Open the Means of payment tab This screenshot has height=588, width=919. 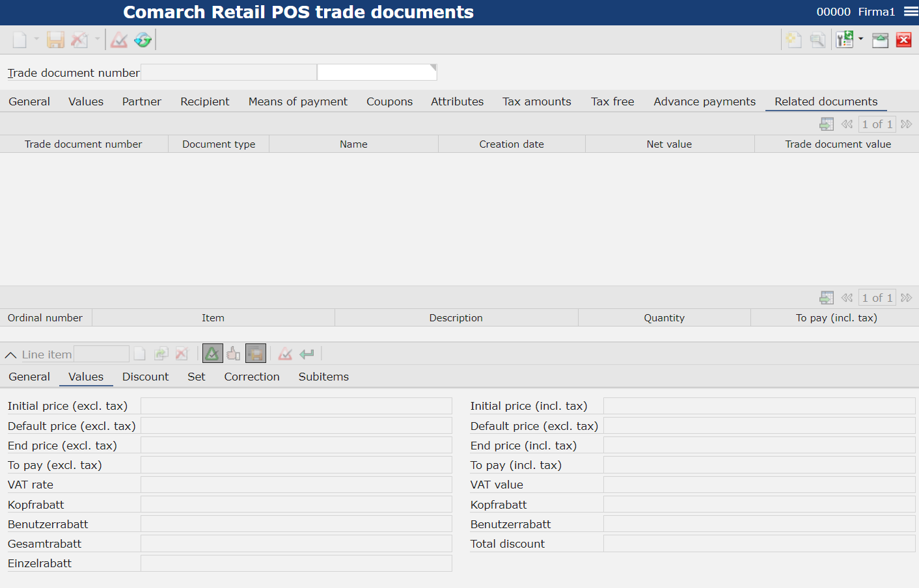coord(298,101)
